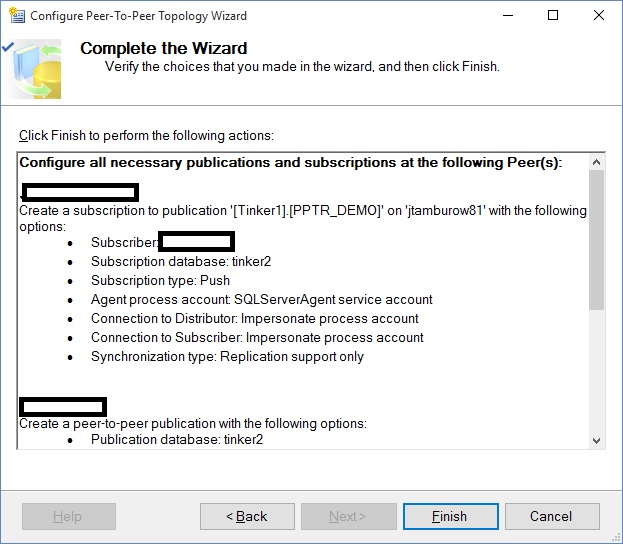Click the wizard icon in the title bar
Image resolution: width=623 pixels, height=544 pixels.
pos(15,16)
